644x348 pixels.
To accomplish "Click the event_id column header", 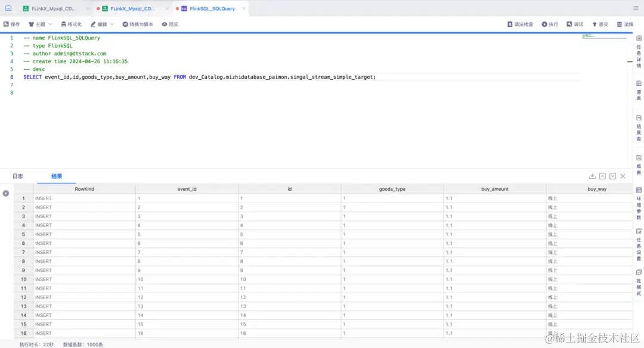I will [187, 189].
